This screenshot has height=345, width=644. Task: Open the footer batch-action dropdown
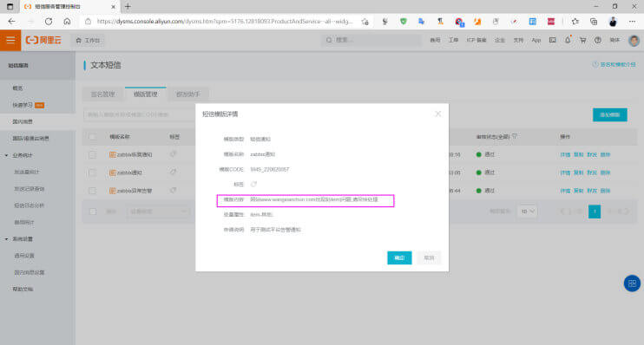pos(159,212)
